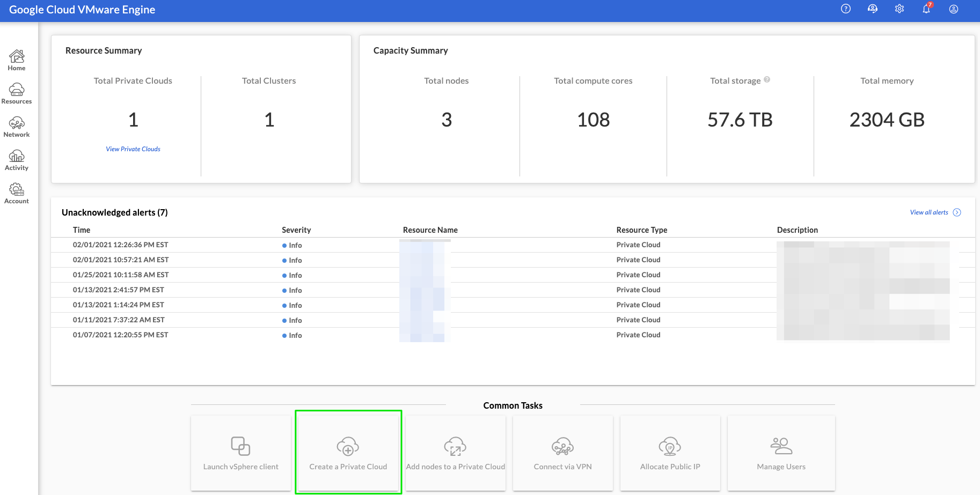The width and height of the screenshot is (980, 495).
Task: Click the Total nodes value 3
Action: (x=447, y=120)
